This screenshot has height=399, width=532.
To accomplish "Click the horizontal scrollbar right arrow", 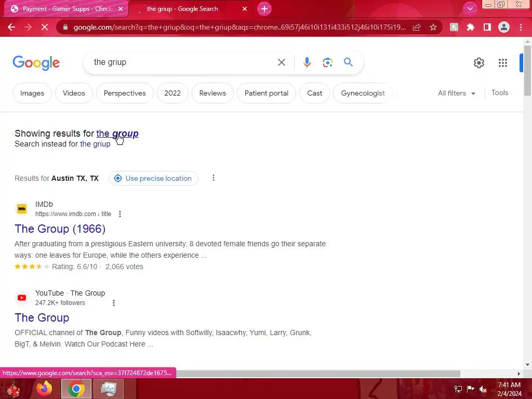I will (x=519, y=374).
